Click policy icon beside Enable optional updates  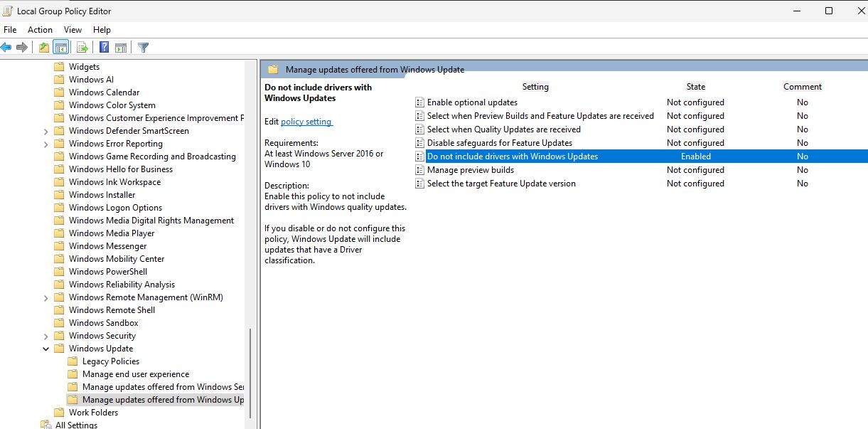[419, 102]
